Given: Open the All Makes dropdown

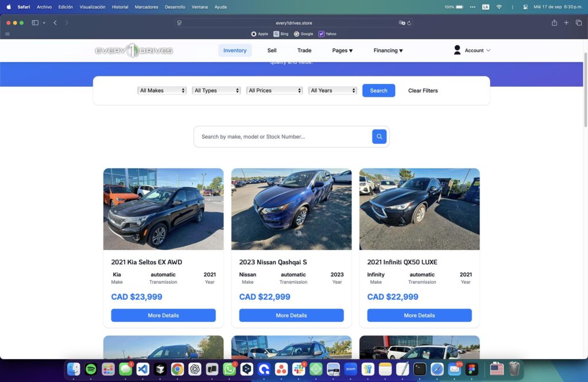Looking at the screenshot, I should 162,91.
